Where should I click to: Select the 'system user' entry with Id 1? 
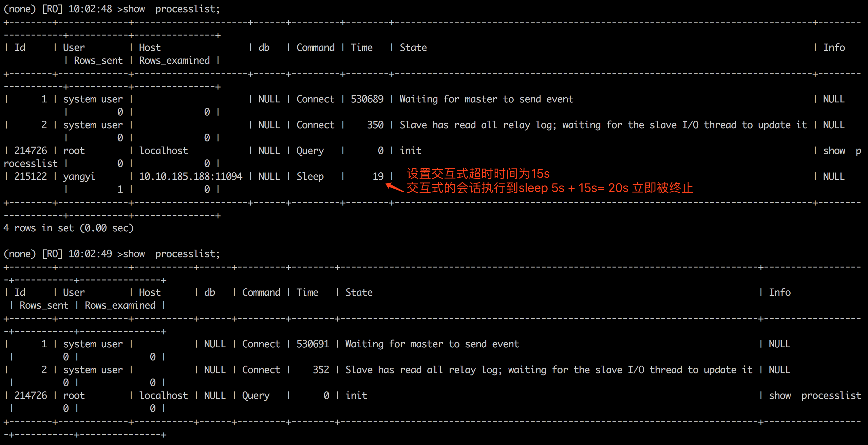[93, 99]
